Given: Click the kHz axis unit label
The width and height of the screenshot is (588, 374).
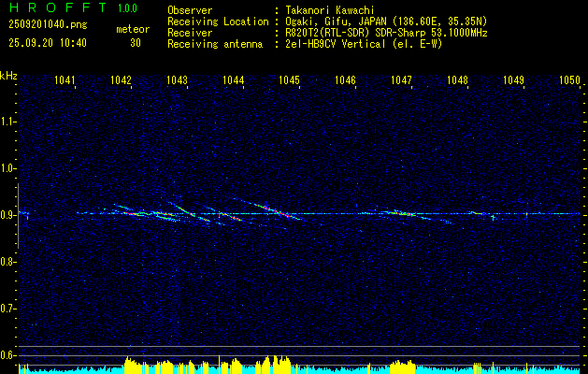Looking at the screenshot, I should [8, 76].
